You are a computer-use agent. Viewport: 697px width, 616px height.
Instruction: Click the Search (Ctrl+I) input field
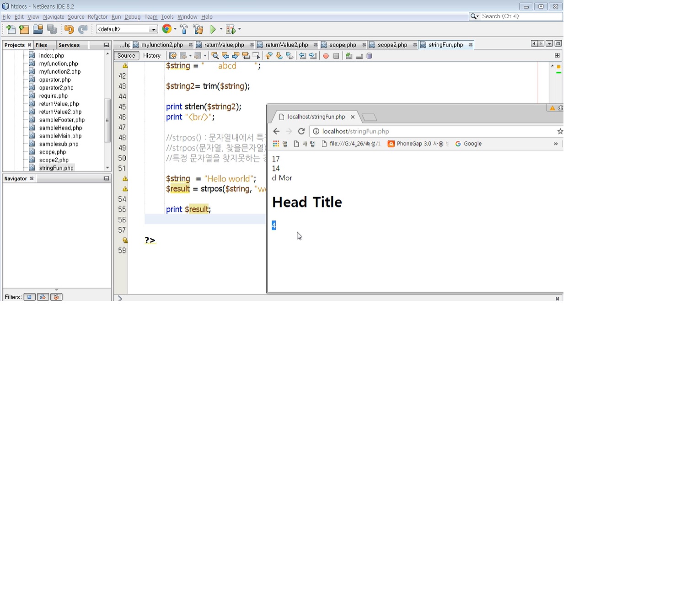pyautogui.click(x=520, y=16)
